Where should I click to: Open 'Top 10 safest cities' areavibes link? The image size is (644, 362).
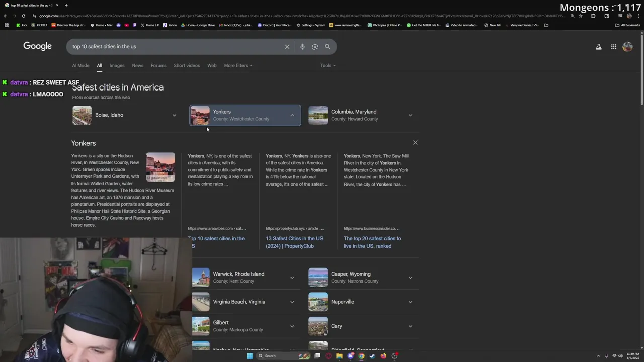pos(216,242)
